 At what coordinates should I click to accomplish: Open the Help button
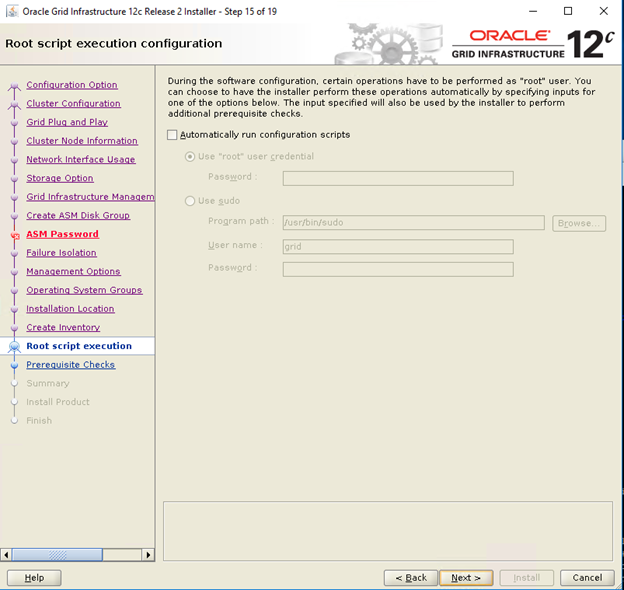point(34,578)
